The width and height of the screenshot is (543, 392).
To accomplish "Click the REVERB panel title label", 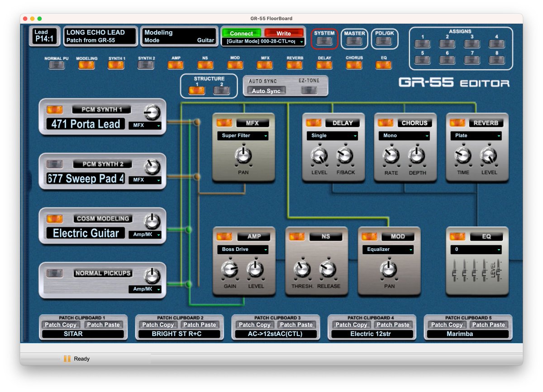I will 485,123.
